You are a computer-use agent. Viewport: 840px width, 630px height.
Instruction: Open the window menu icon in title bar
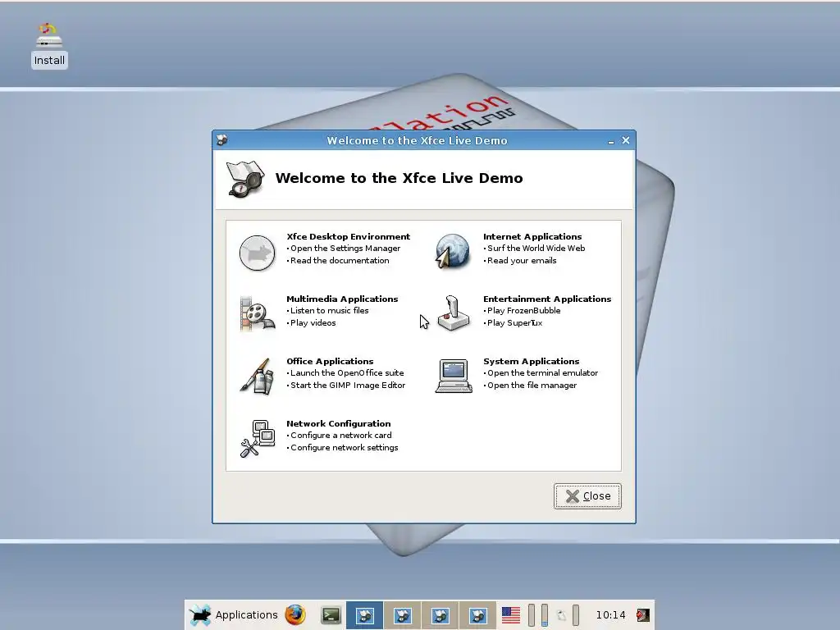[222, 140]
